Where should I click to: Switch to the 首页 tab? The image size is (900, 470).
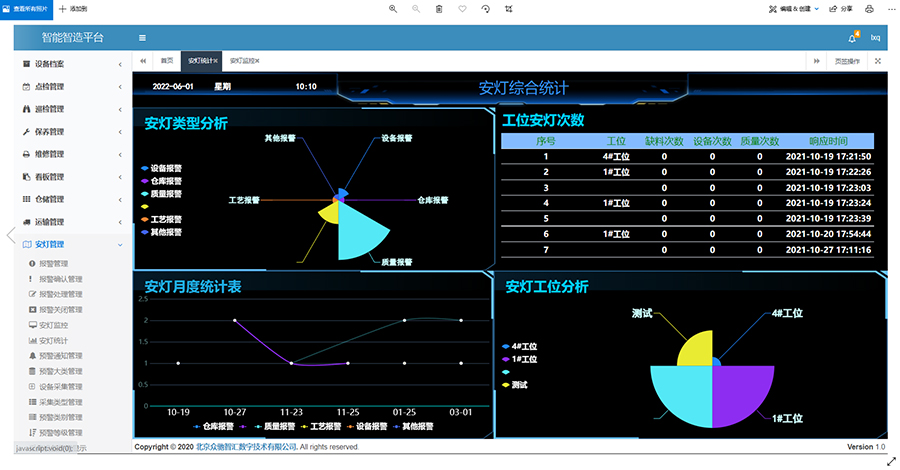[x=166, y=61]
